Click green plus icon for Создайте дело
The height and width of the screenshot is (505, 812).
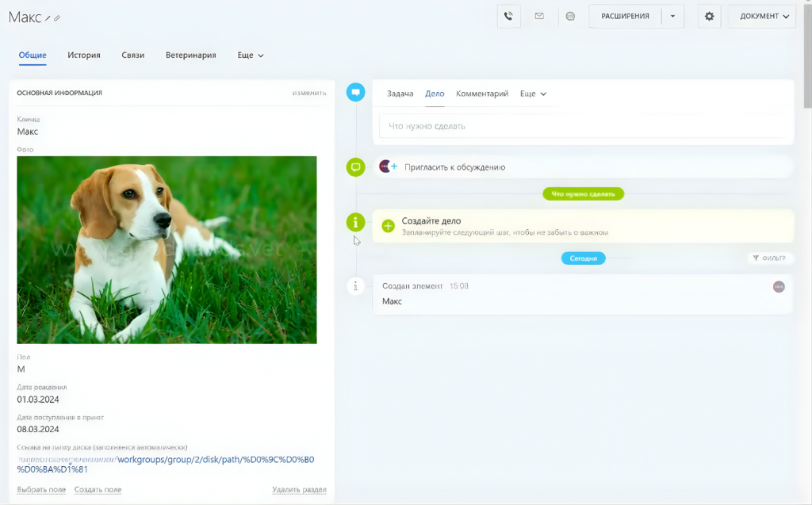point(388,226)
